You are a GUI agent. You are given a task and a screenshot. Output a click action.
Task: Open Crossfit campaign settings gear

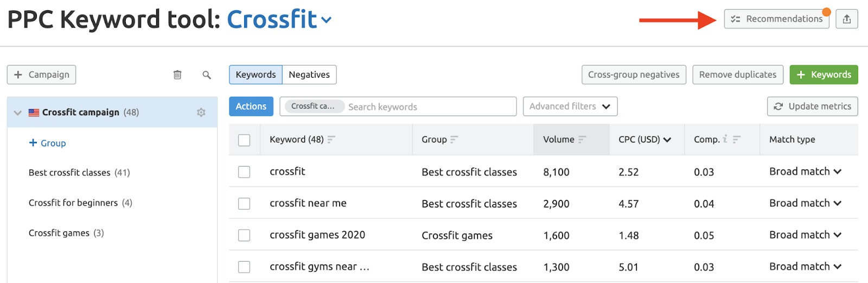(x=201, y=112)
